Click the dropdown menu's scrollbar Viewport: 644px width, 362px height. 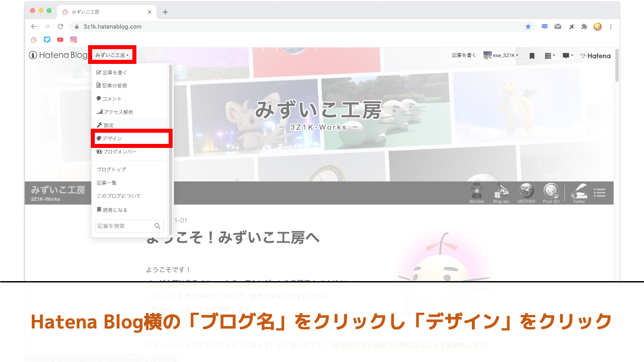tap(170, 150)
